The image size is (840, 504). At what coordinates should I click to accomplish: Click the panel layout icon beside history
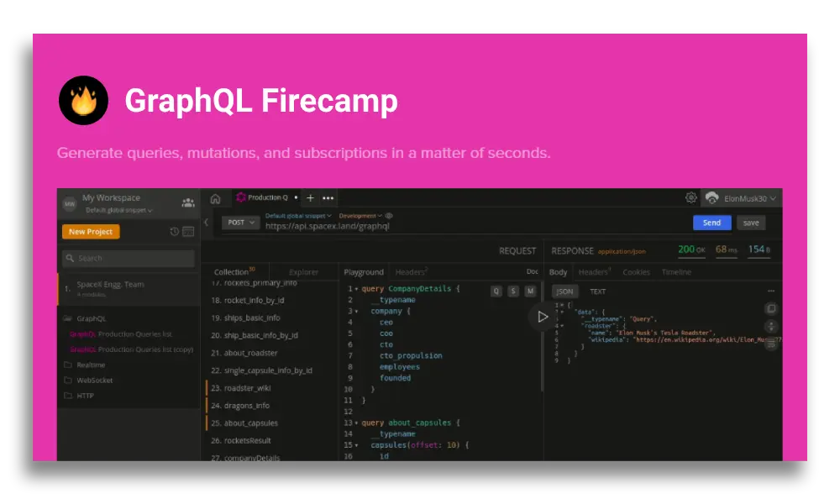188,231
